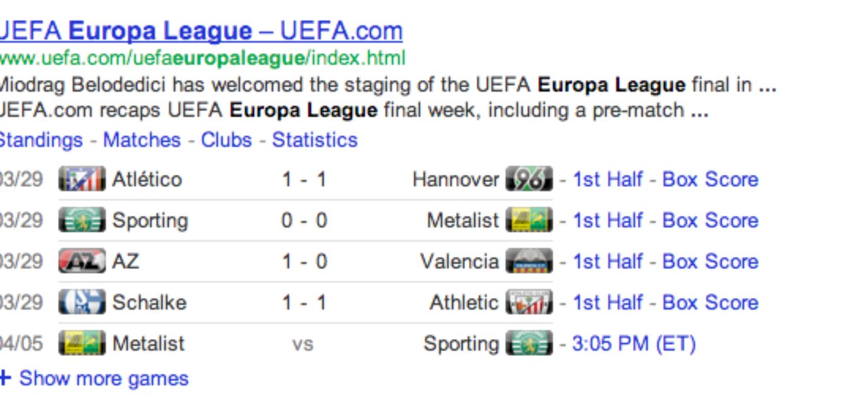The width and height of the screenshot is (868, 398).
Task: Open Box Score for Atlético vs Hannover
Action: (x=710, y=179)
